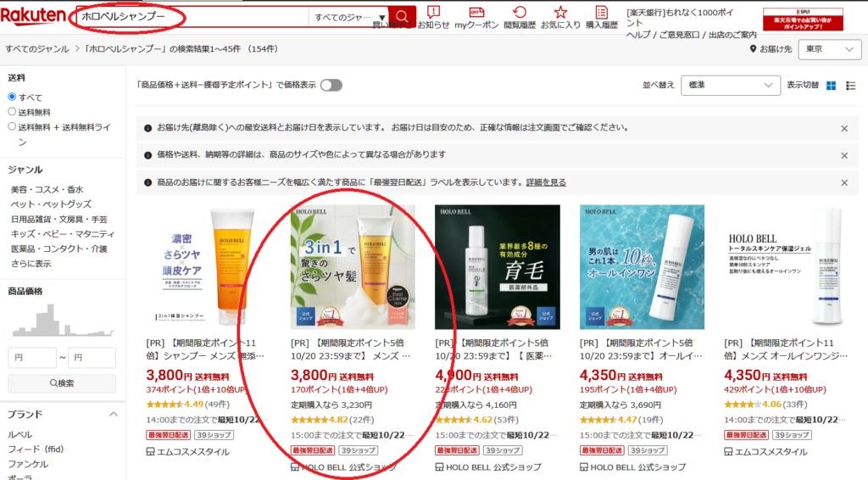This screenshot has height=480, width=868.
Task: Open the お気に入り star favorites icon
Action: 560,13
